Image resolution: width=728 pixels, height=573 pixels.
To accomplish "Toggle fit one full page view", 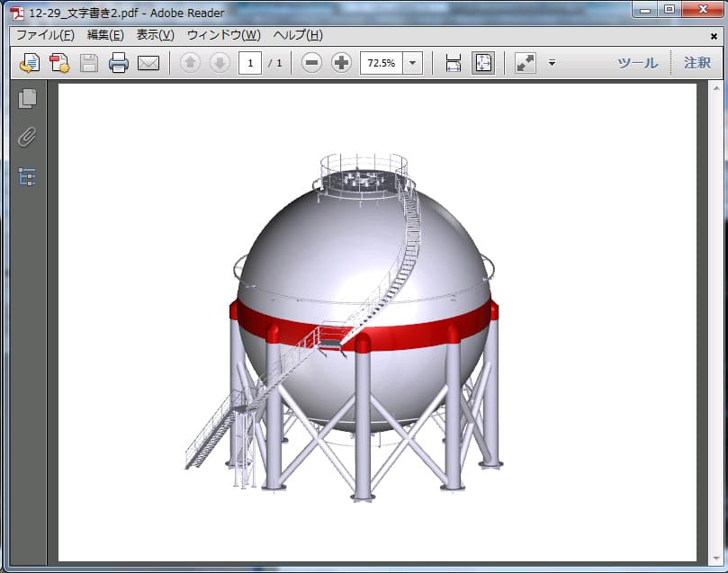I will pyautogui.click(x=483, y=63).
